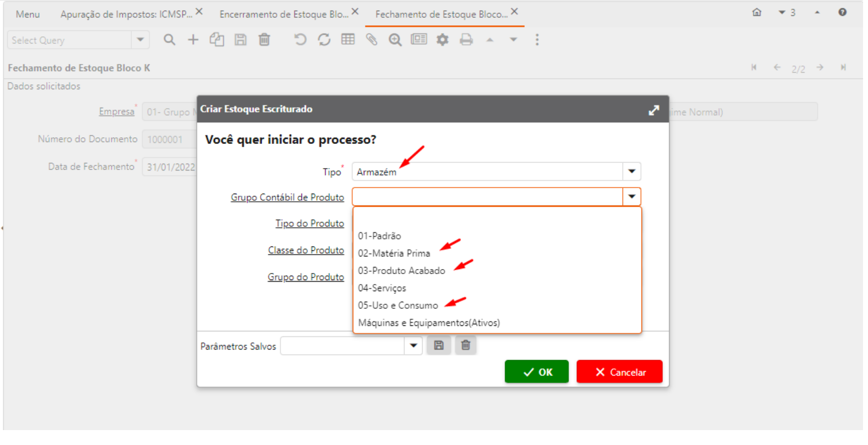Open the help question mark icon
The height and width of the screenshot is (445, 868).
[843, 12]
